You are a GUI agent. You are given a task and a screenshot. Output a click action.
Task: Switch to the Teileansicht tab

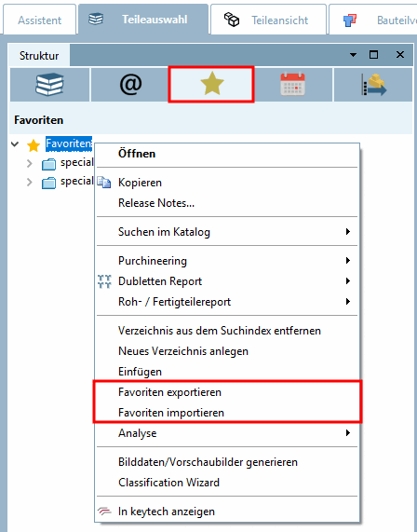point(268,20)
